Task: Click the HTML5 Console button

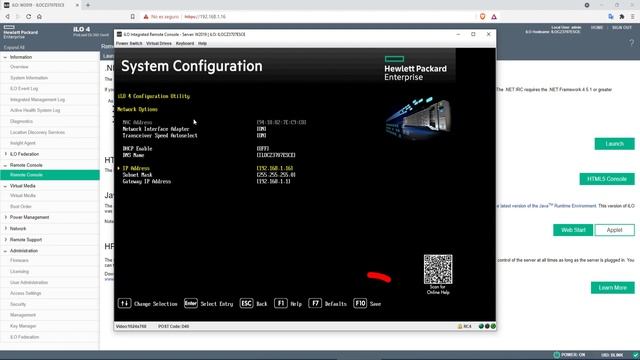Action: 607,179
